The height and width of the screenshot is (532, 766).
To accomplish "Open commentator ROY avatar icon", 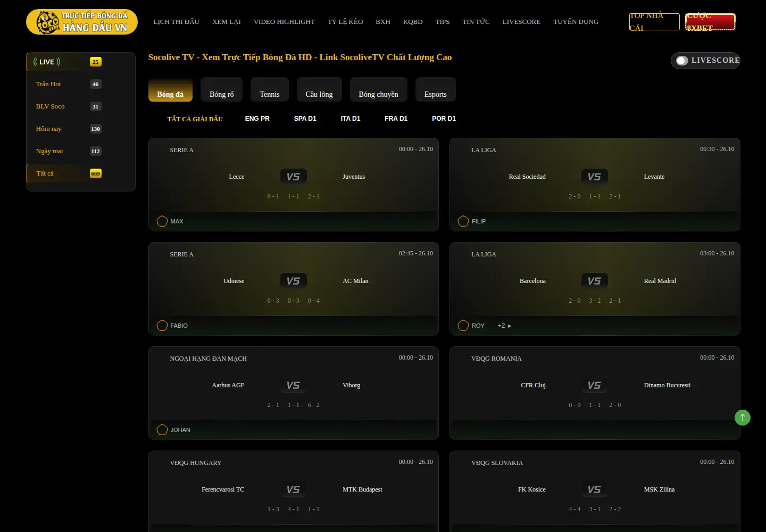I will (463, 325).
